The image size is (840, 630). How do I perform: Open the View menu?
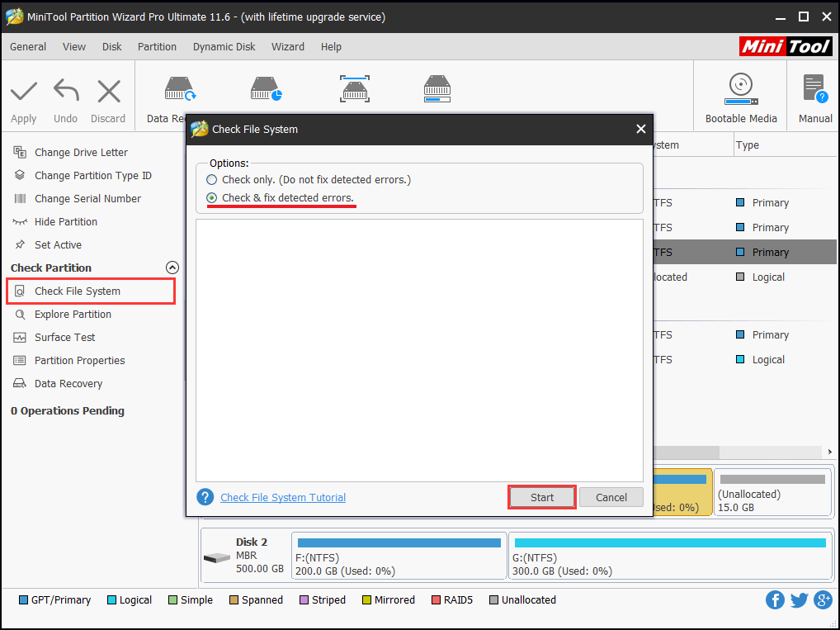74,46
